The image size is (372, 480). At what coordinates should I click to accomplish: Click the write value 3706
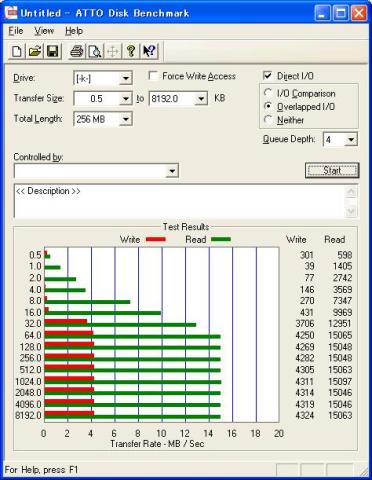pos(305,324)
